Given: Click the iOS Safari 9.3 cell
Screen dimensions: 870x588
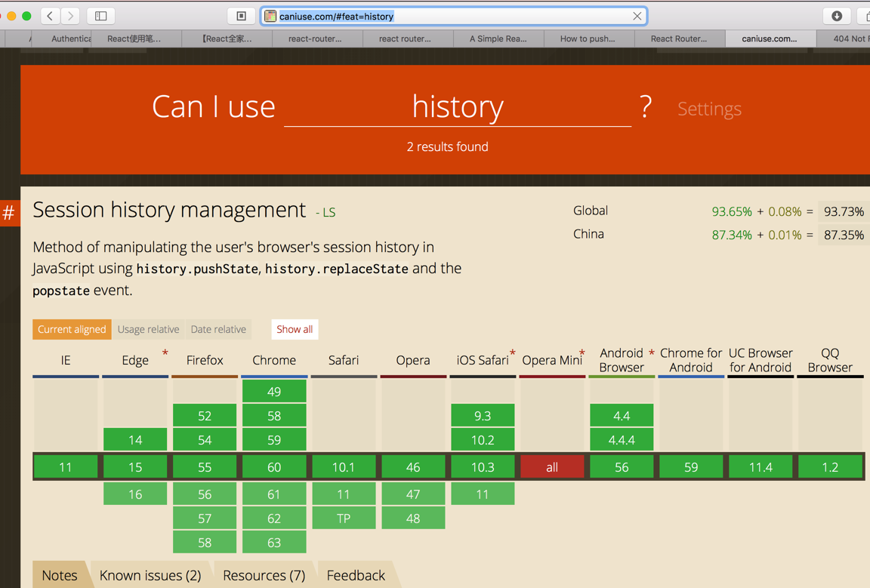Looking at the screenshot, I should [x=483, y=415].
